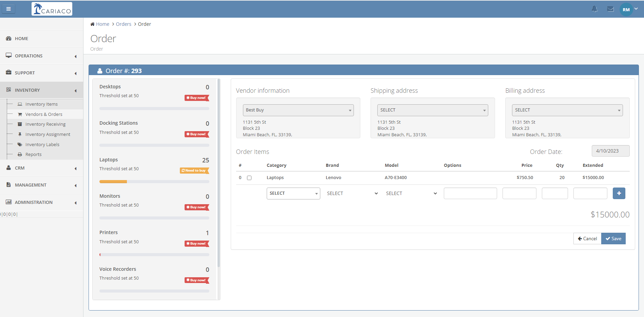Click the Home breadcrumb house icon
The height and width of the screenshot is (317, 644).
(x=92, y=24)
